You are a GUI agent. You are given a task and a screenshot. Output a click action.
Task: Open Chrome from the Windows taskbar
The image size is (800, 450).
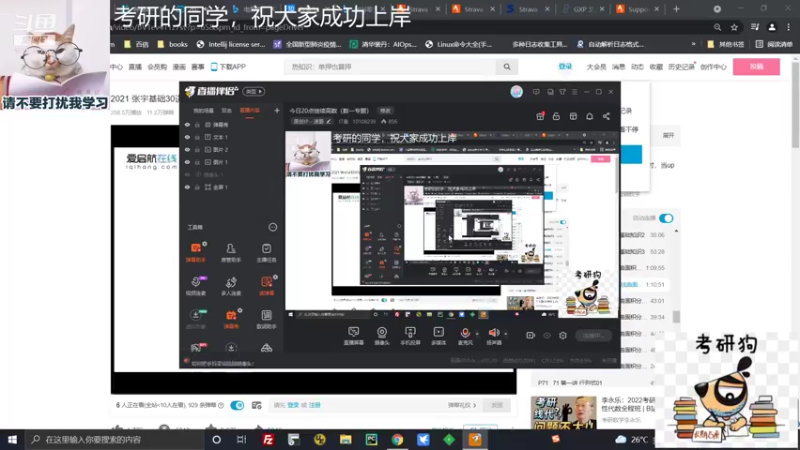397,439
